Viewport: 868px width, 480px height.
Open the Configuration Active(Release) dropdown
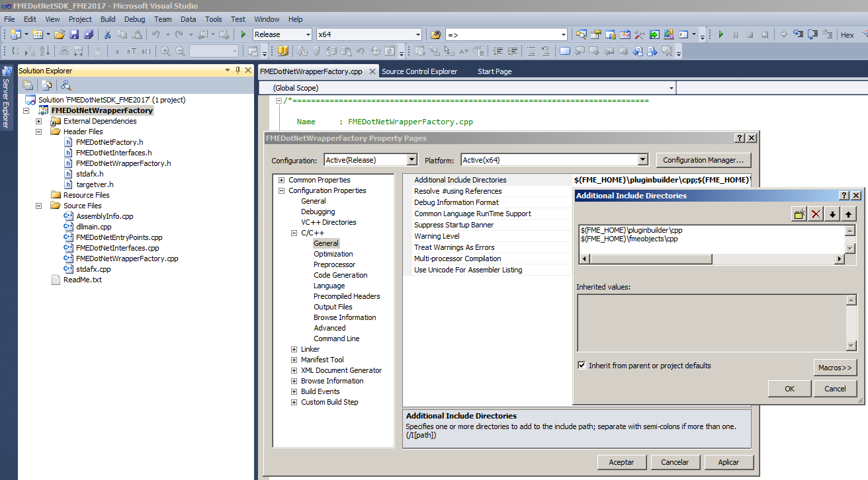pyautogui.click(x=412, y=160)
